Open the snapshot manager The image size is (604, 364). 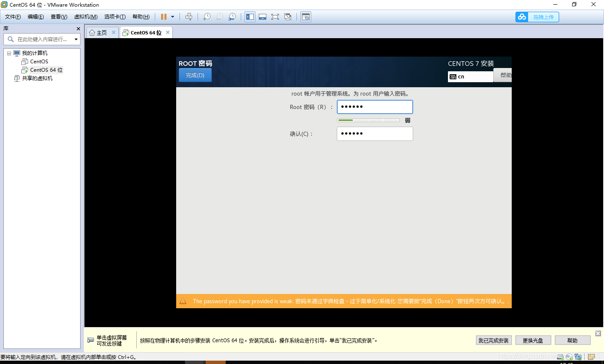tap(232, 17)
